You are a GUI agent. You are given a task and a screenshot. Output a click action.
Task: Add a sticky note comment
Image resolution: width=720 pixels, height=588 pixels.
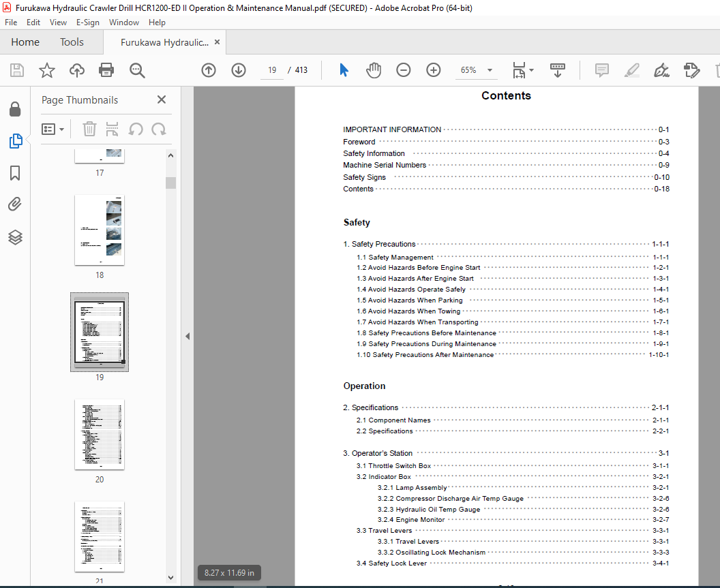(x=601, y=70)
